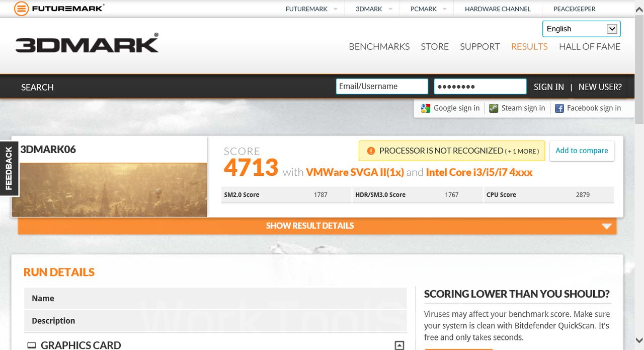Open the 3DMARK top dropdown menu
This screenshot has height=350, width=644.
point(374,9)
